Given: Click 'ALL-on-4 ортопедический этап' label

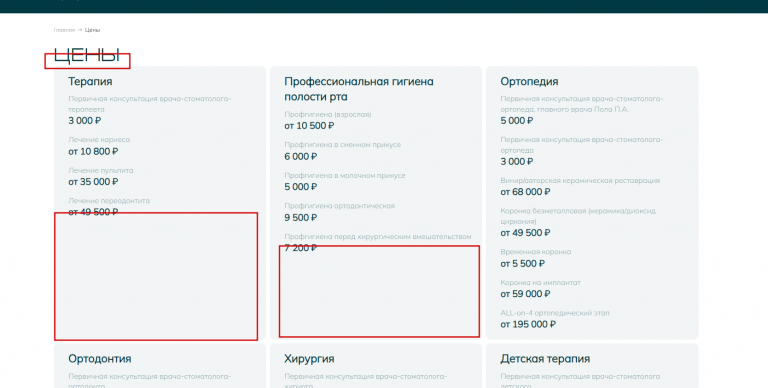Looking at the screenshot, I should coord(555,313).
